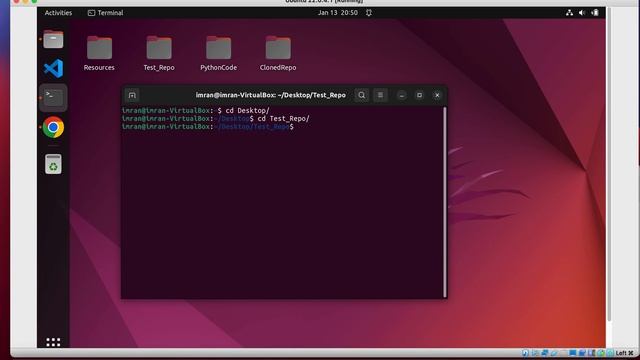Select the Resources folder on desktop
This screenshot has height=360, width=640.
99,53
